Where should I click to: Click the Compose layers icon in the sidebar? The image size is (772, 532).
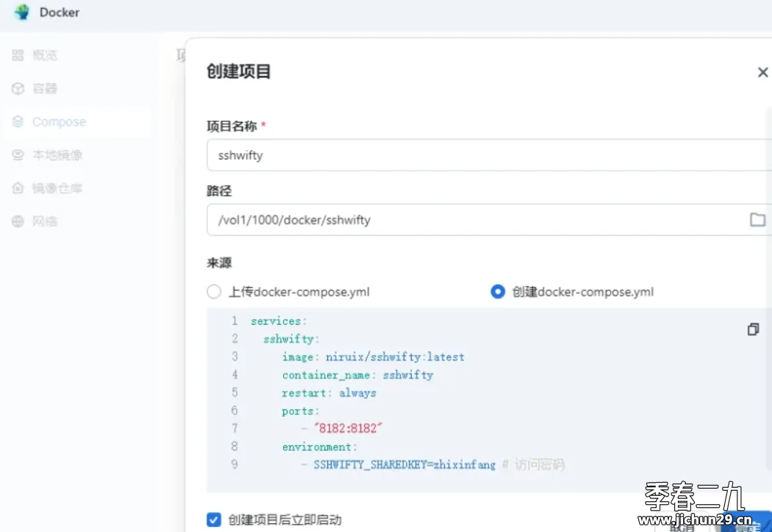[x=18, y=121]
